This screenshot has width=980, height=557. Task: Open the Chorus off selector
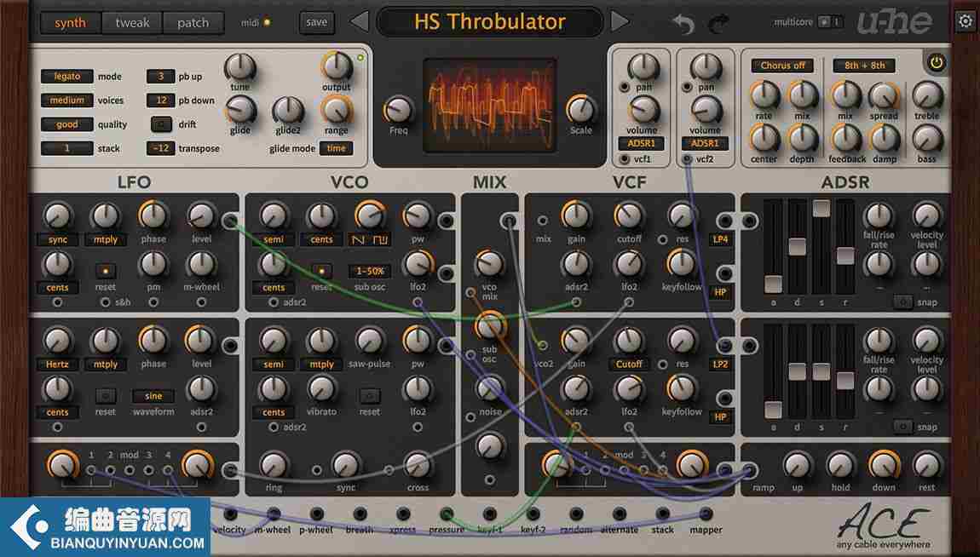(782, 66)
